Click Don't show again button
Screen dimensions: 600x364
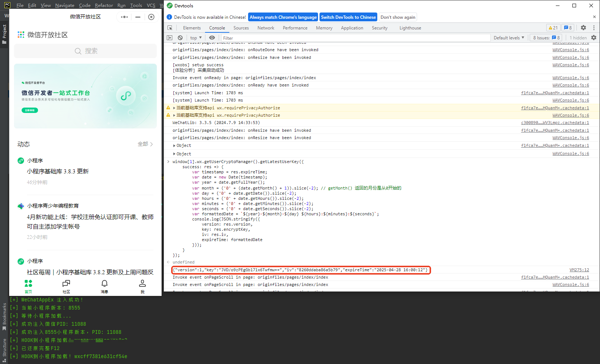click(x=398, y=17)
